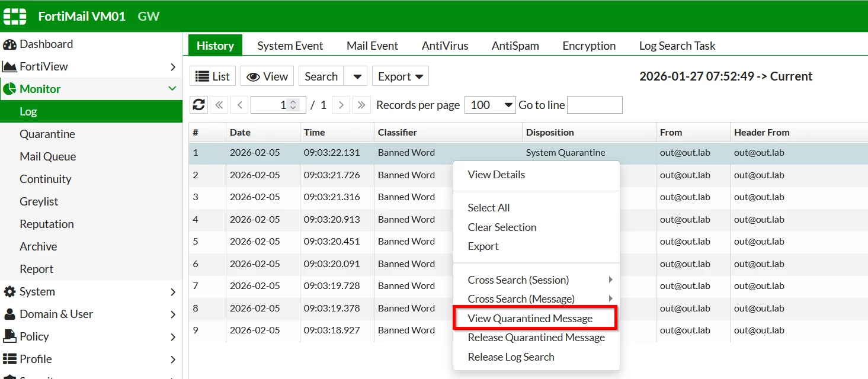Expand the Profile menu chevron
The image size is (868, 379).
pos(173,359)
